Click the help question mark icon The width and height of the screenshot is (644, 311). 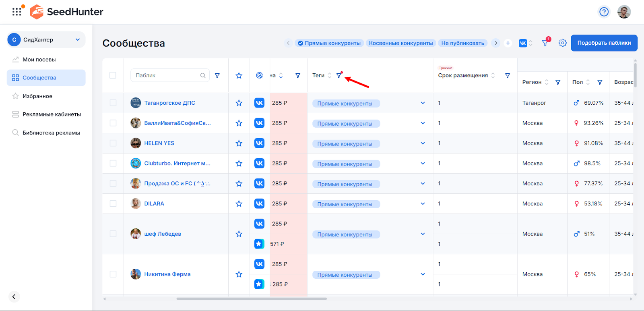tap(604, 12)
